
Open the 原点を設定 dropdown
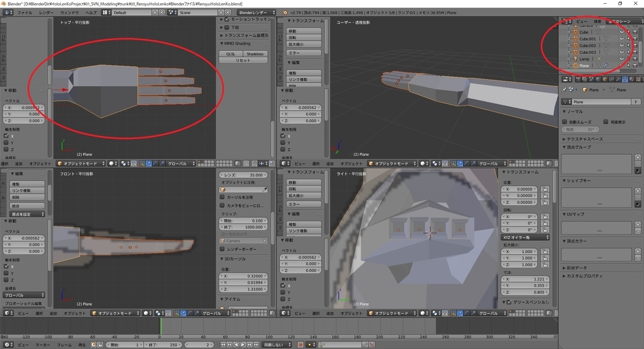coord(27,214)
